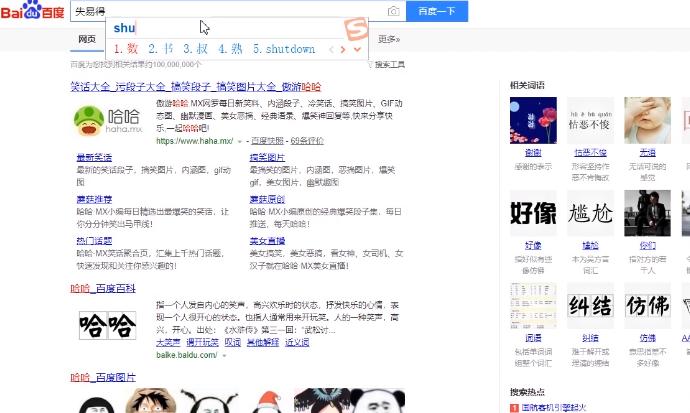Image resolution: width=690 pixels, height=413 pixels.
Task: Open 搞笑图片 sublink
Action: [267, 157]
